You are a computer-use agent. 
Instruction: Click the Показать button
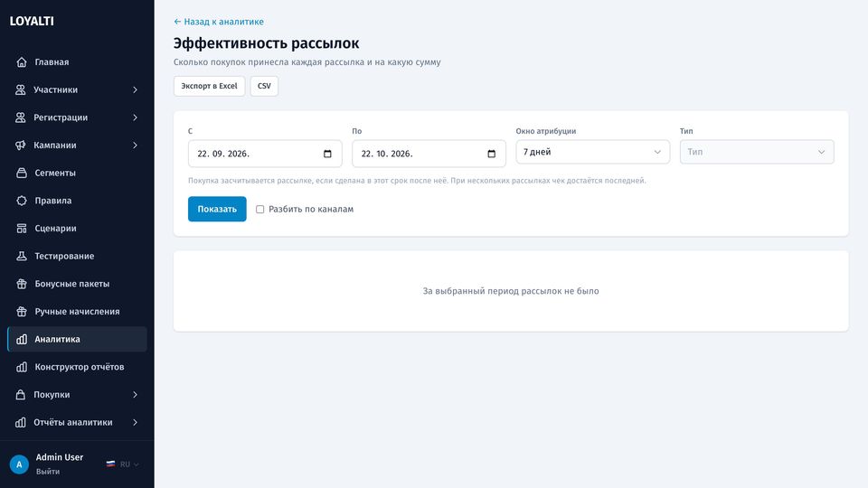[217, 209]
